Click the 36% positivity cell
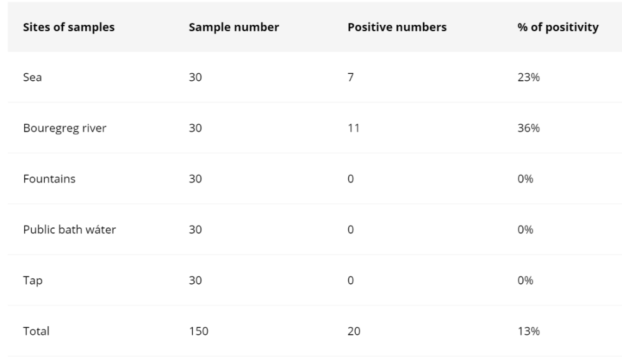Viewport: 622px width, 364px height. click(528, 128)
